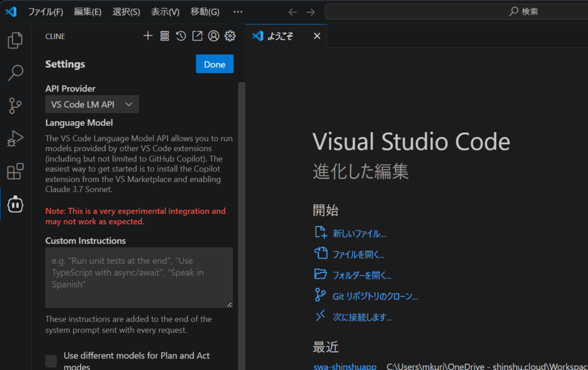Click the '開始' section heading
This screenshot has height=370, width=588.
coord(326,210)
